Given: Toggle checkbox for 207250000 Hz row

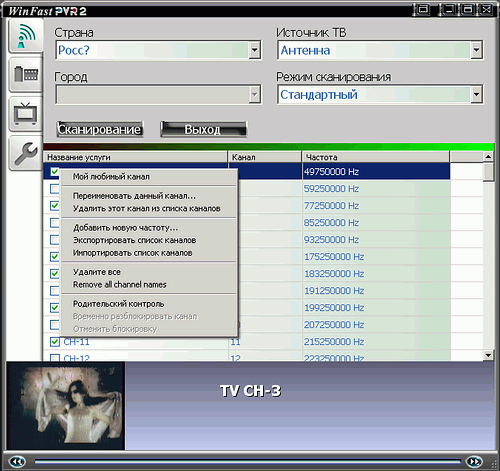Looking at the screenshot, I should (x=55, y=324).
